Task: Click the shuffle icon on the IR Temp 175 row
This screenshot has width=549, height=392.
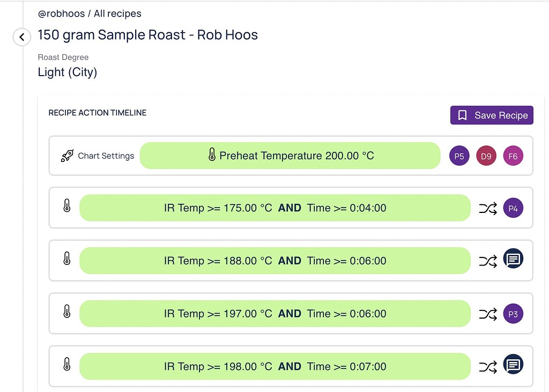Action: [x=488, y=208]
